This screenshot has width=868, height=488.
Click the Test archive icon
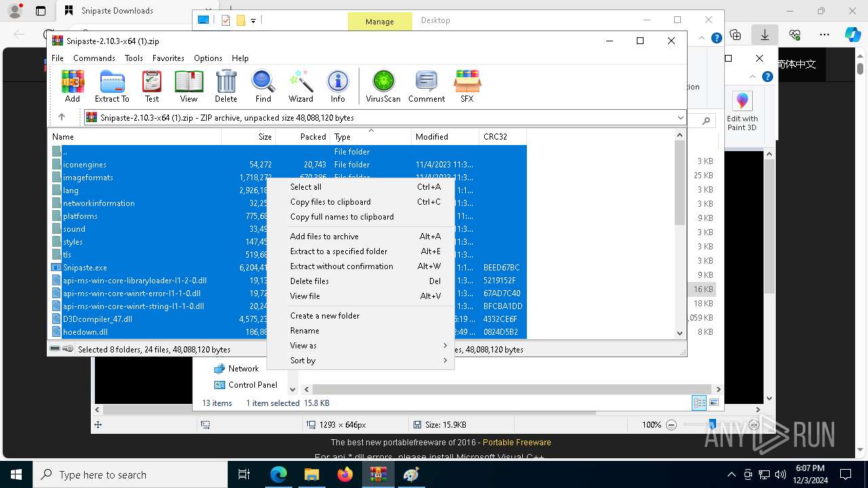[152, 86]
